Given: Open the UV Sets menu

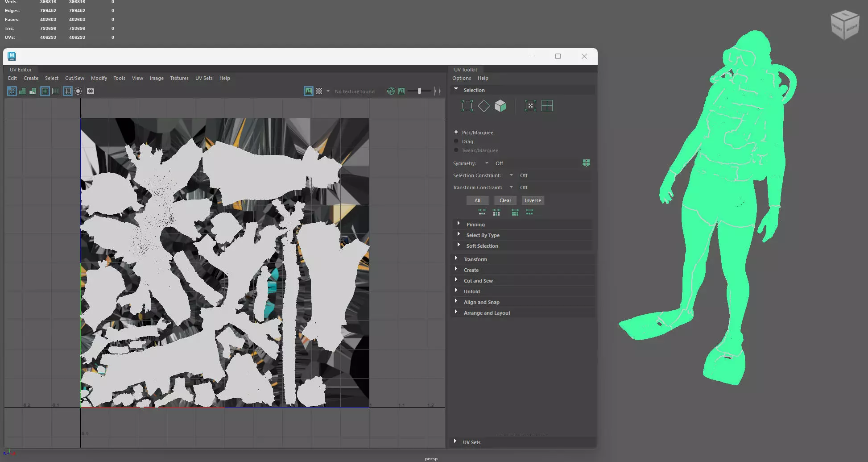Looking at the screenshot, I should (204, 78).
